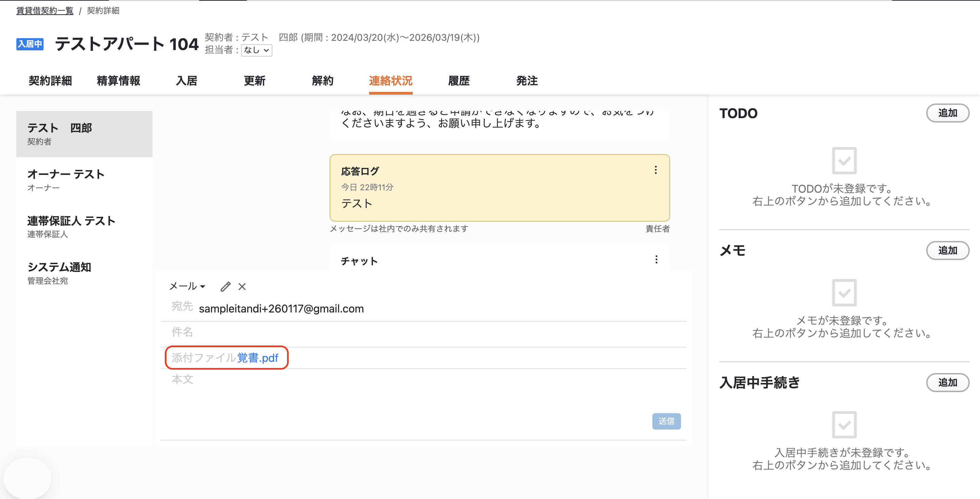
Task: Click the チャット card heading
Action: click(x=359, y=261)
